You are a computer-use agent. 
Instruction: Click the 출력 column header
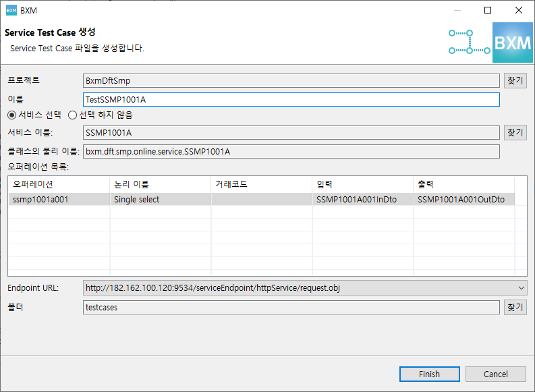point(463,184)
